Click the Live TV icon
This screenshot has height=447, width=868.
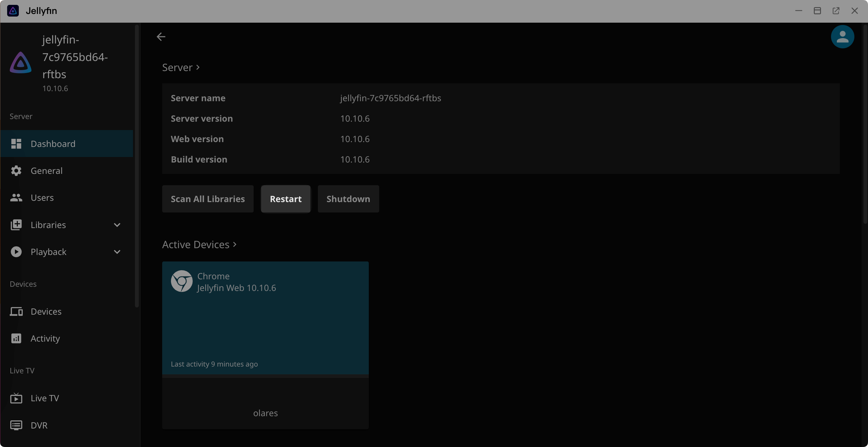coord(16,398)
